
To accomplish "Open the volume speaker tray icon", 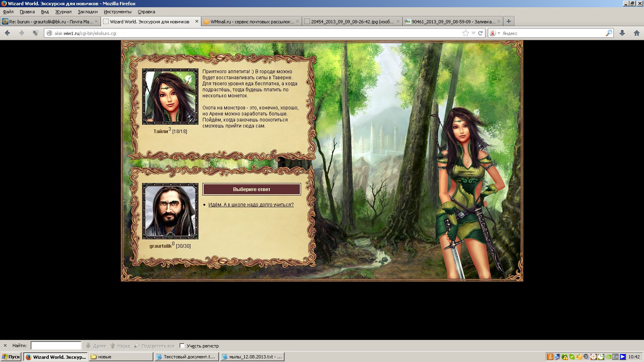I will tap(586, 357).
